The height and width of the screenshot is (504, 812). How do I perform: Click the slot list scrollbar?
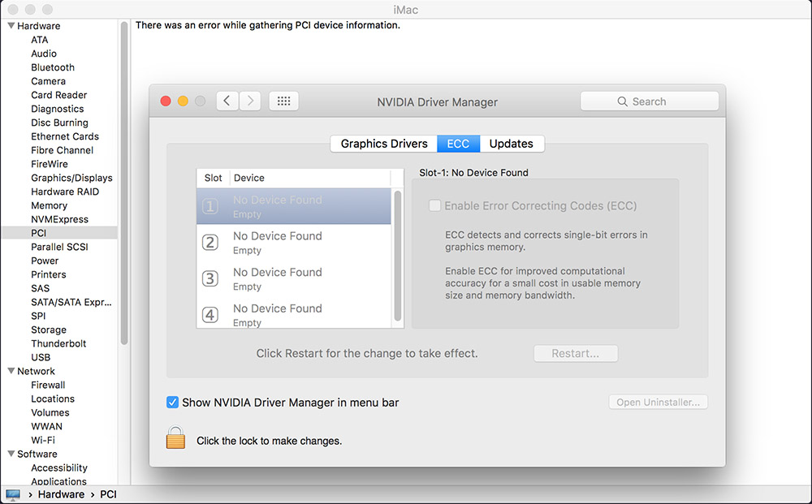pos(398,256)
